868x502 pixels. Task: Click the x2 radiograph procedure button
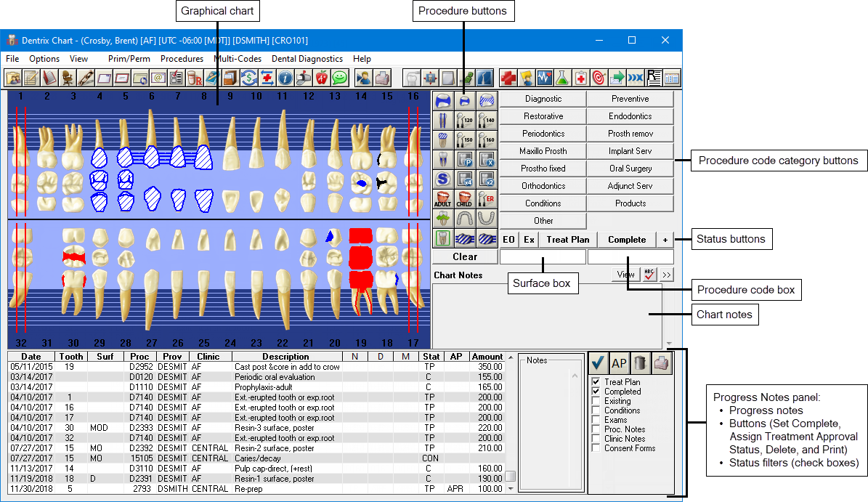tap(487, 179)
